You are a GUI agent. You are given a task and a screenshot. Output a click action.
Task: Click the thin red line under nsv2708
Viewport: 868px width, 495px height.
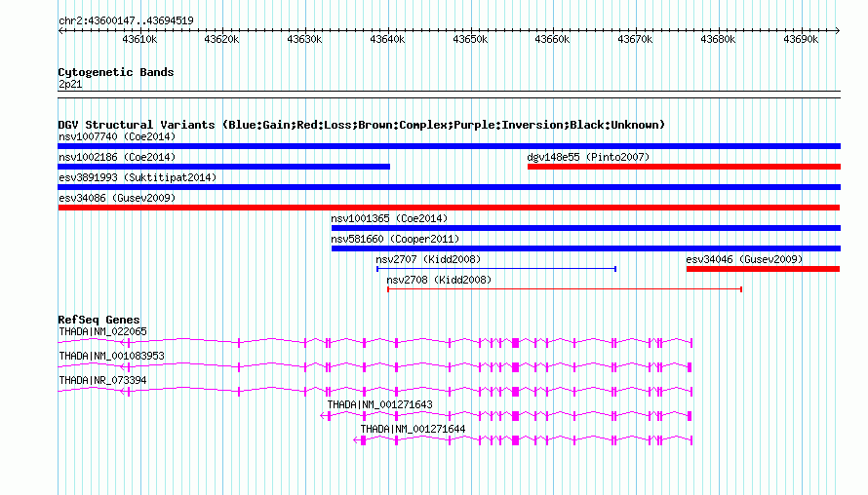click(x=565, y=289)
